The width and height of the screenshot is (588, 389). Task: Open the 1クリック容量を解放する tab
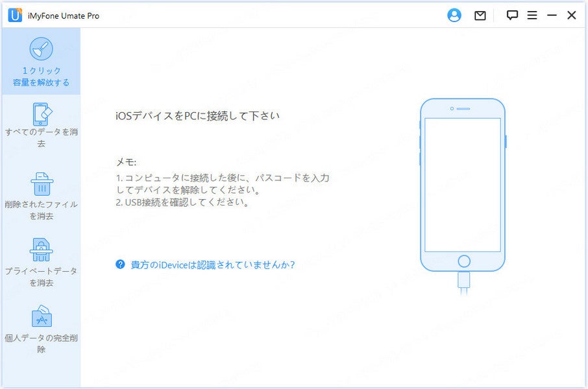[x=42, y=62]
